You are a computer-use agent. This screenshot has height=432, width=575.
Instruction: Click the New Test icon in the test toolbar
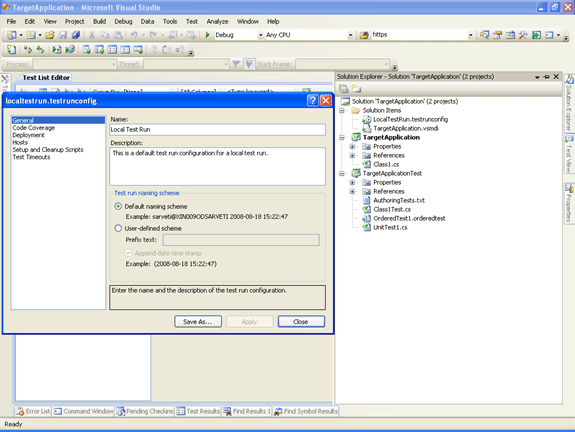[x=11, y=50]
